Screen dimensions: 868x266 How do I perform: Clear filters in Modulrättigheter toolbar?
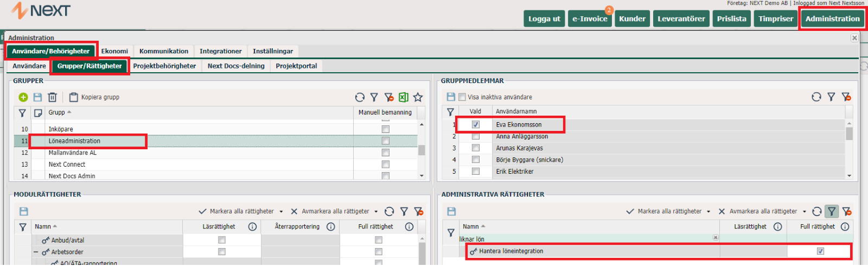[419, 211]
